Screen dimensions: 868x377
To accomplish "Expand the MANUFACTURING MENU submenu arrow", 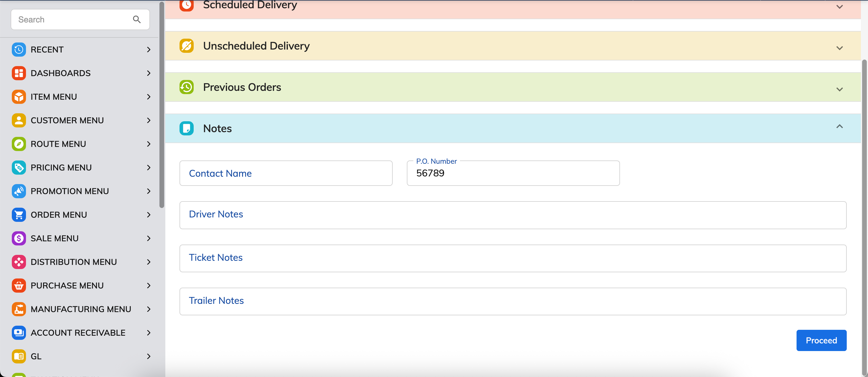I will pos(149,309).
